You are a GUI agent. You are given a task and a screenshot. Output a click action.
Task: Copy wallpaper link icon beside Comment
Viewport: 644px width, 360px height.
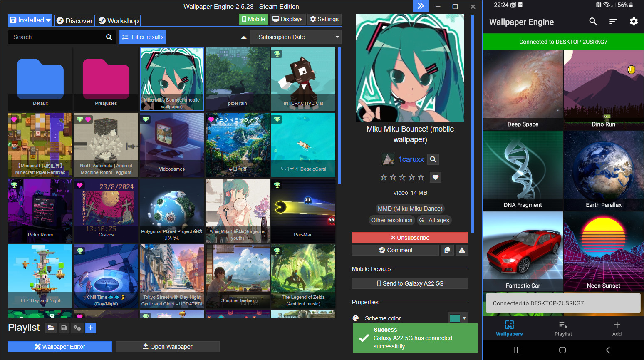coord(447,250)
